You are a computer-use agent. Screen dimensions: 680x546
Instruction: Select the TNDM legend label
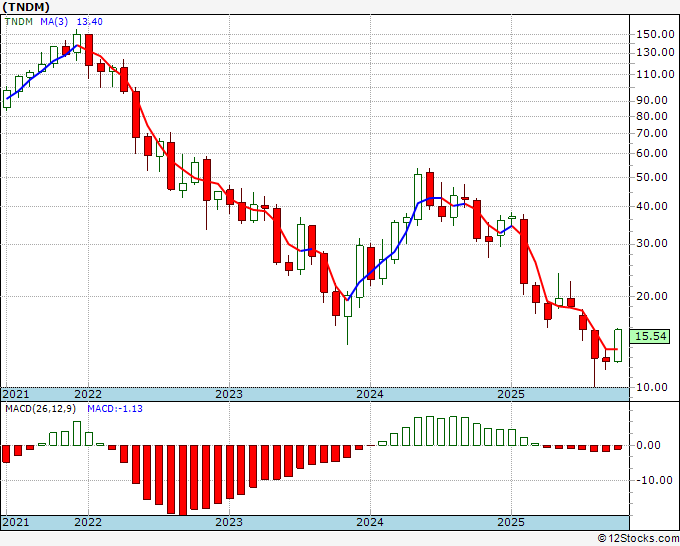coord(19,22)
